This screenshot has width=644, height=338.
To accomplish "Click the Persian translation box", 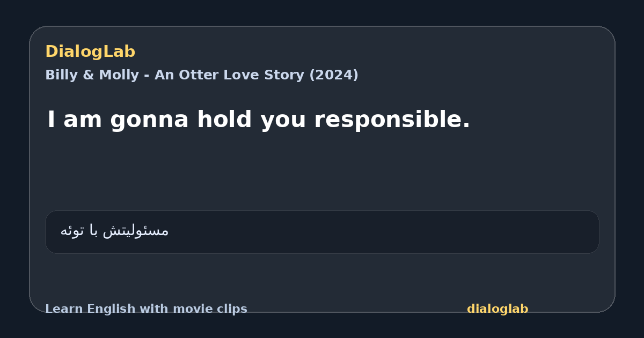I will click(322, 232).
